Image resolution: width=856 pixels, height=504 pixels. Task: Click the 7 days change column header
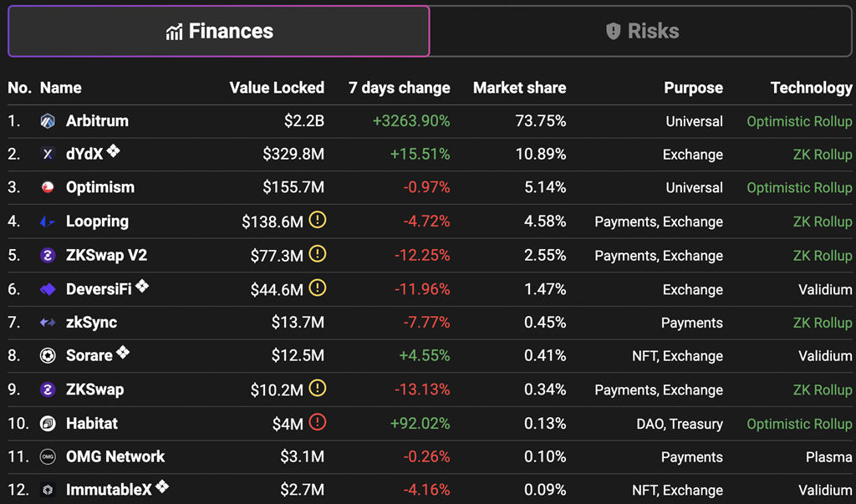pos(400,88)
